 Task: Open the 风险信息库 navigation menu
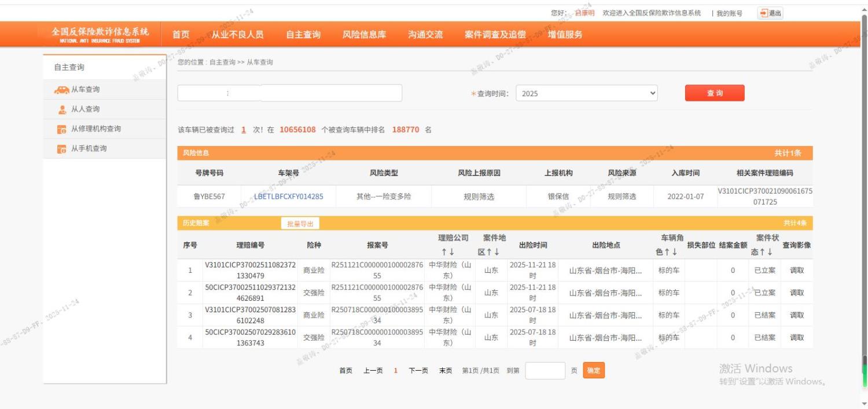[364, 35]
